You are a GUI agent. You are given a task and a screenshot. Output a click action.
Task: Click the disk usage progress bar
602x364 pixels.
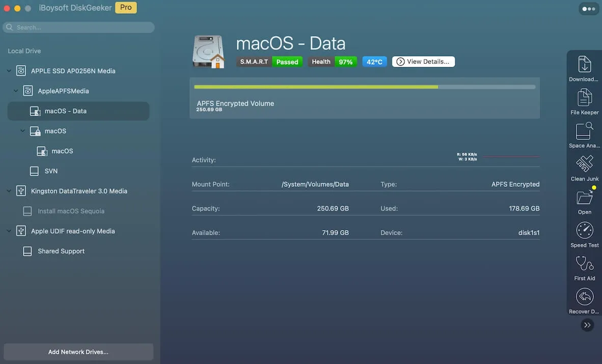[x=365, y=87]
